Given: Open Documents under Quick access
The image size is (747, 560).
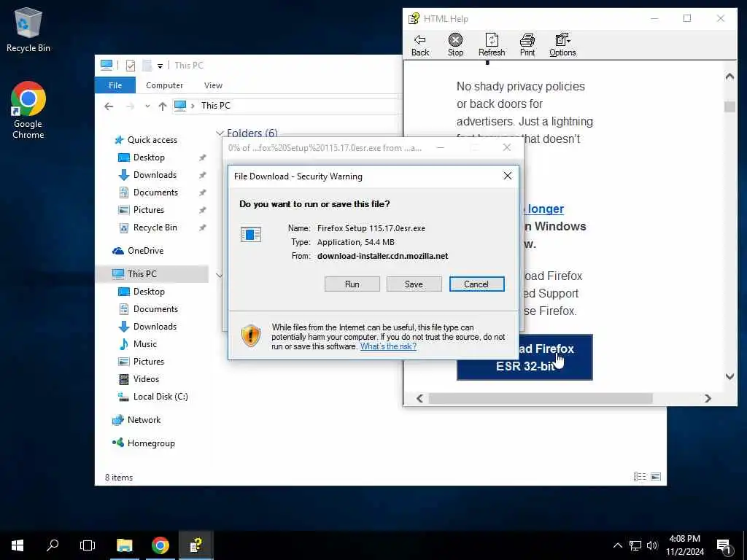Looking at the screenshot, I should tap(155, 192).
